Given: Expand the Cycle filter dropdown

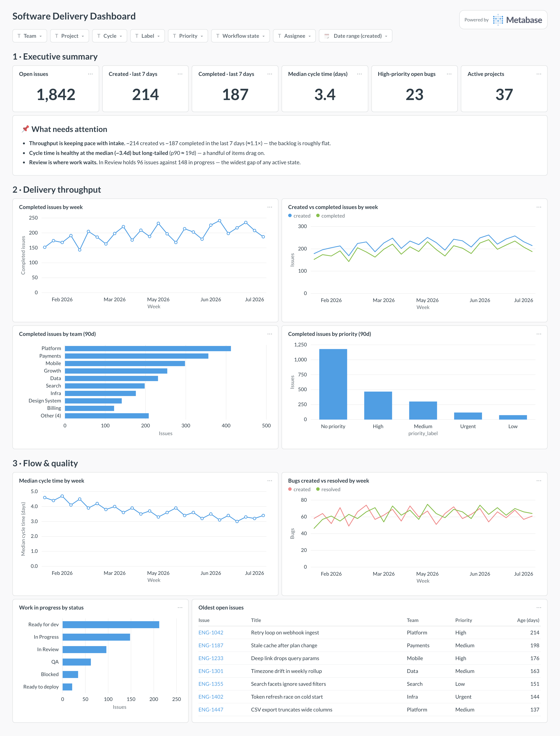Looking at the screenshot, I should [110, 36].
